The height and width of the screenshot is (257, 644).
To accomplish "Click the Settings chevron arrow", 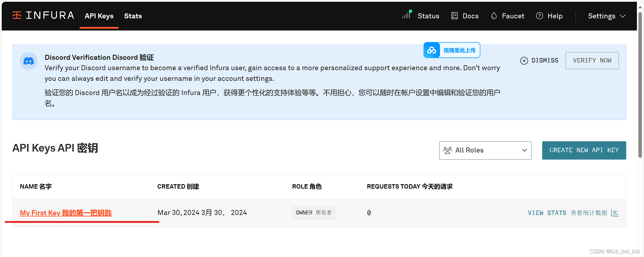I will pos(623,16).
